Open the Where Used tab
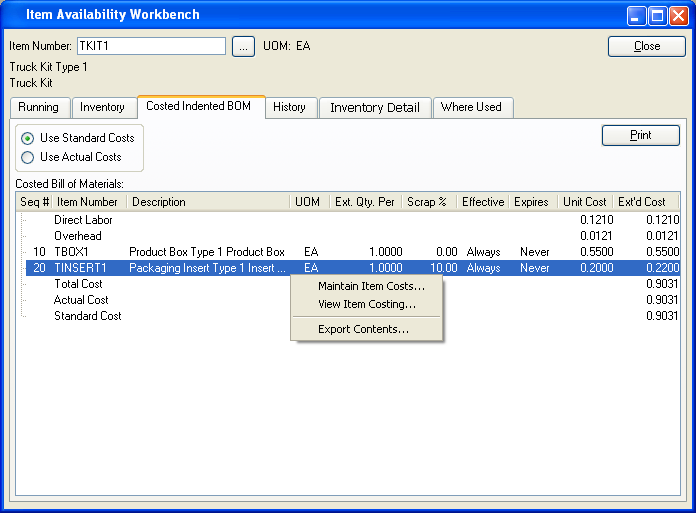 [471, 107]
